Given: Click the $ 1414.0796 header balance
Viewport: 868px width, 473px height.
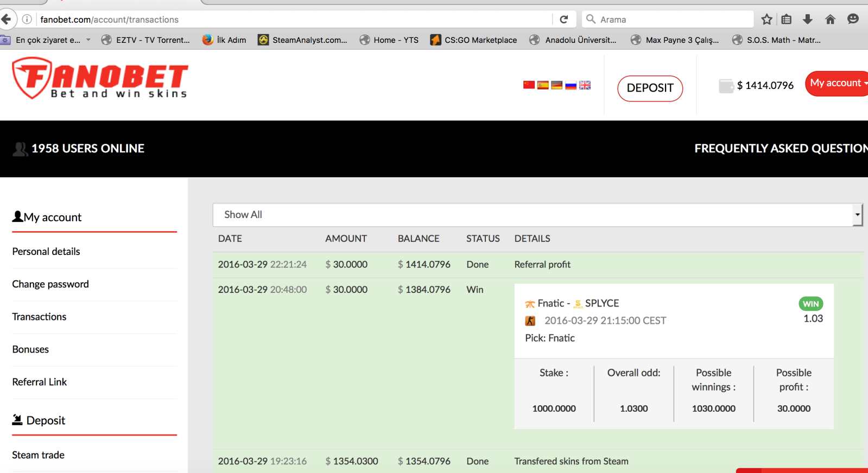Looking at the screenshot, I should 765,86.
